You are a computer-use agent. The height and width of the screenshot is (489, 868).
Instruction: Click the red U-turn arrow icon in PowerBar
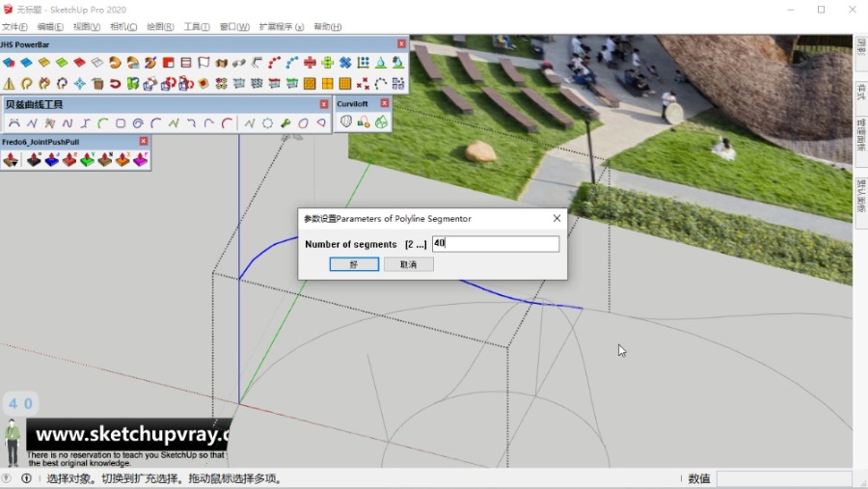click(115, 84)
